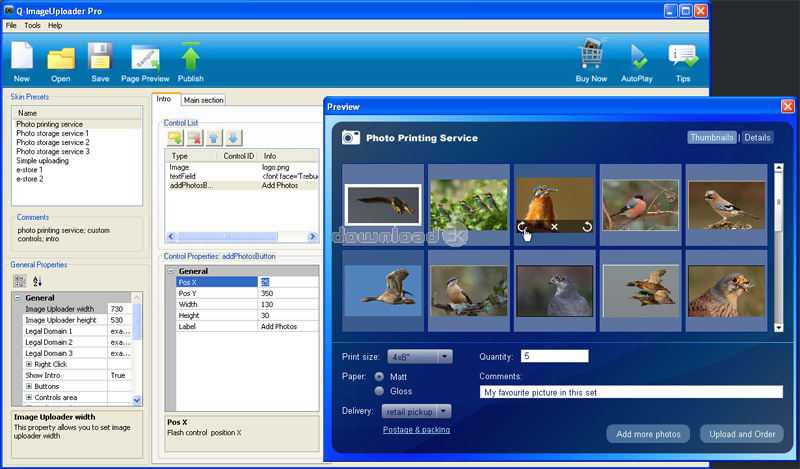Expand the Right Click property group
Screen dimensions: 800x469
pyautogui.click(x=29, y=364)
